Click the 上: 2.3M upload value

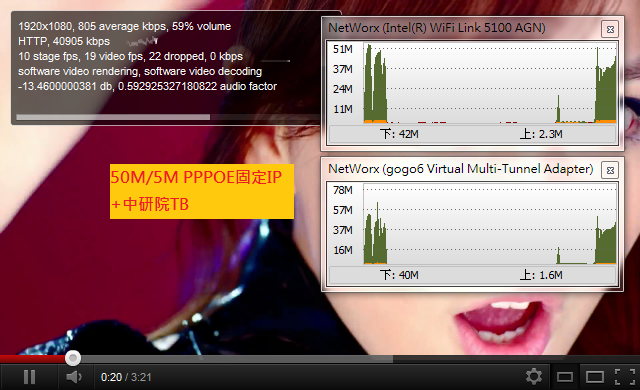tap(541, 134)
